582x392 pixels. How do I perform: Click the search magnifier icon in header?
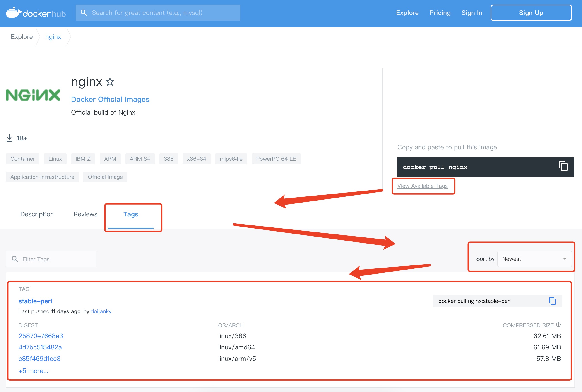pyautogui.click(x=84, y=13)
